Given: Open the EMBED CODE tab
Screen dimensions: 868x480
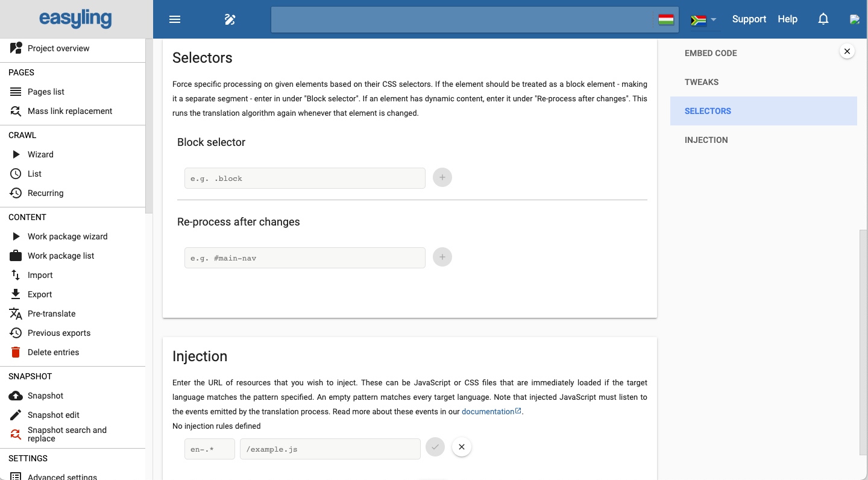Looking at the screenshot, I should 711,53.
